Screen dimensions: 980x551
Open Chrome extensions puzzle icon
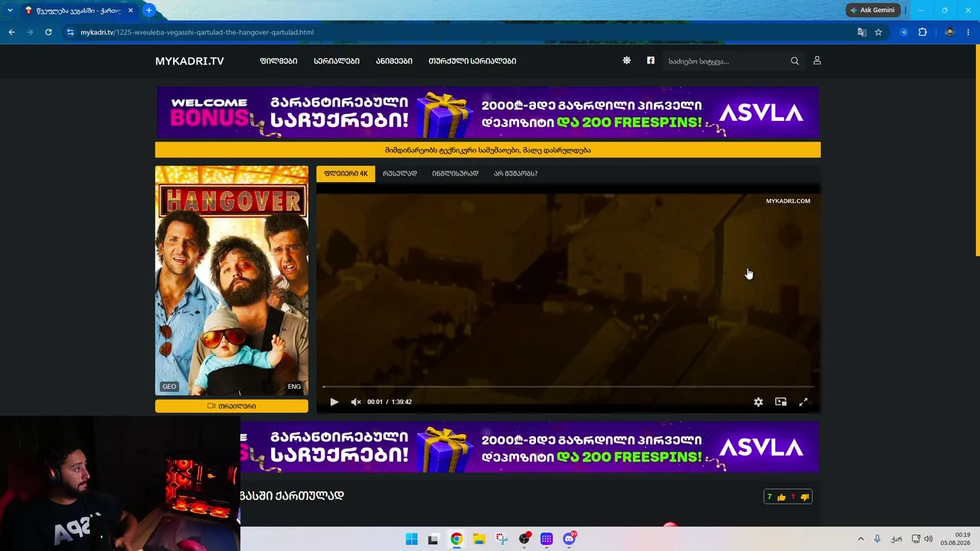pyautogui.click(x=923, y=32)
